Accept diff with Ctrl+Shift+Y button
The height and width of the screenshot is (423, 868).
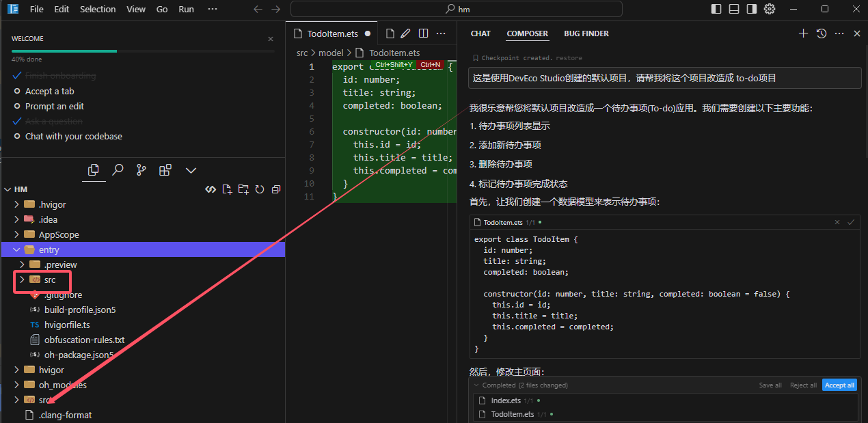tap(394, 64)
